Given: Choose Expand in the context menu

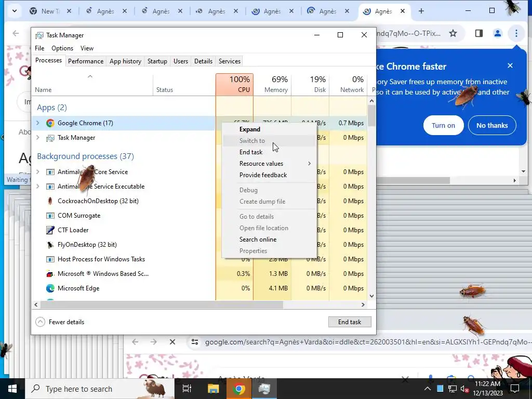Looking at the screenshot, I should [270, 129].
